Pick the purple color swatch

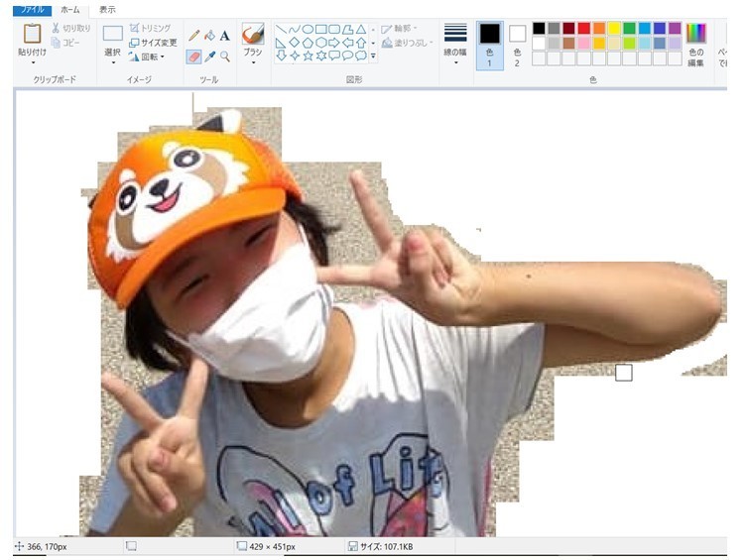tap(675, 29)
